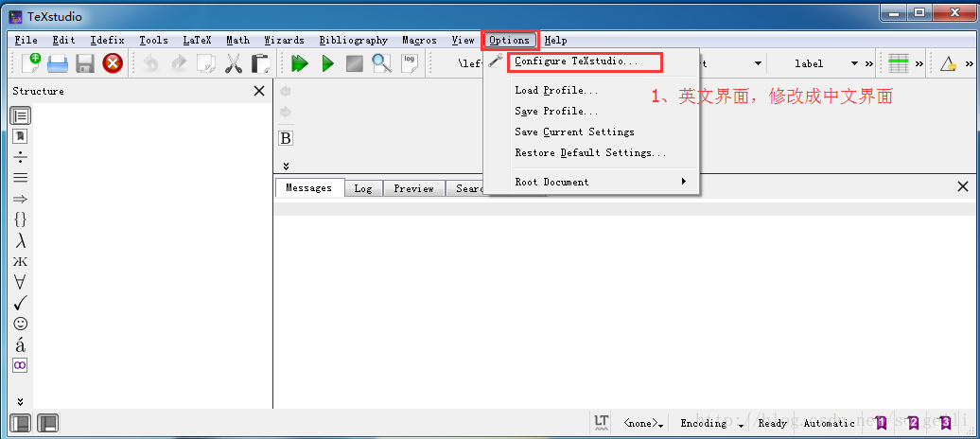Run Build & View with double green arrow

[300, 63]
